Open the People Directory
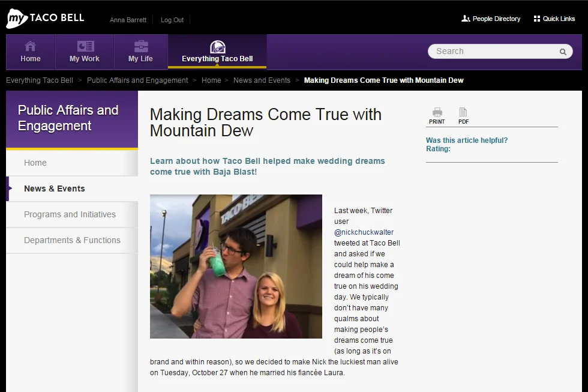This screenshot has width=588, height=392. pos(491,19)
